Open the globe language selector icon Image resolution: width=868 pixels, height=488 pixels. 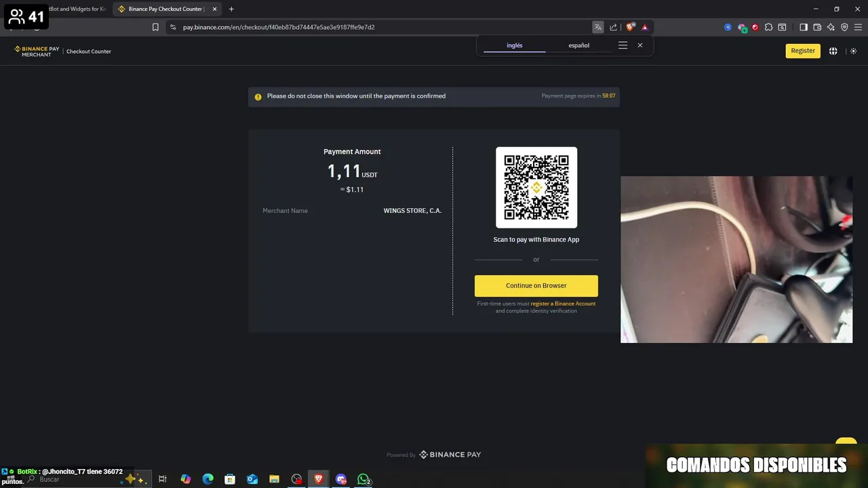point(833,51)
